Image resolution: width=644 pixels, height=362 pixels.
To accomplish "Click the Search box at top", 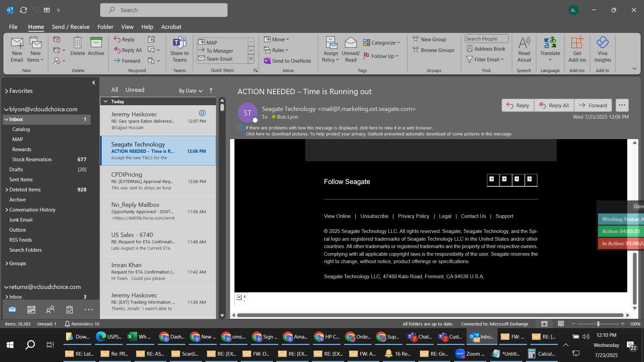I will 164,10.
